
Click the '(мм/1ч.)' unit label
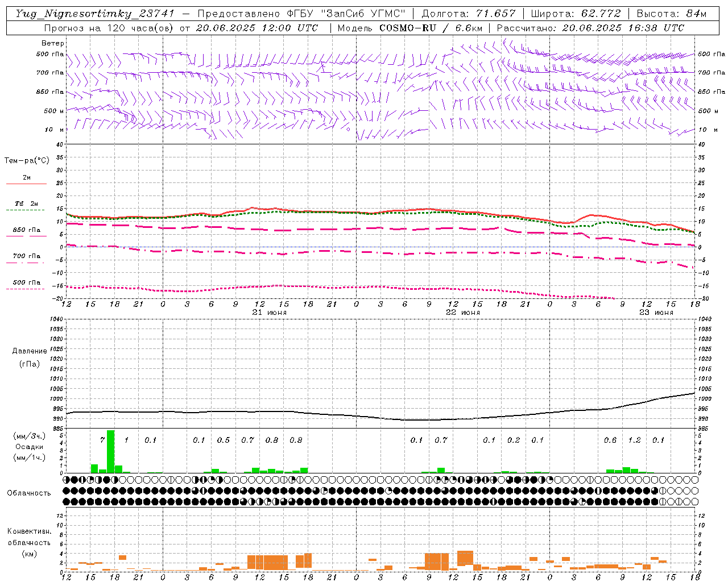coord(30,458)
